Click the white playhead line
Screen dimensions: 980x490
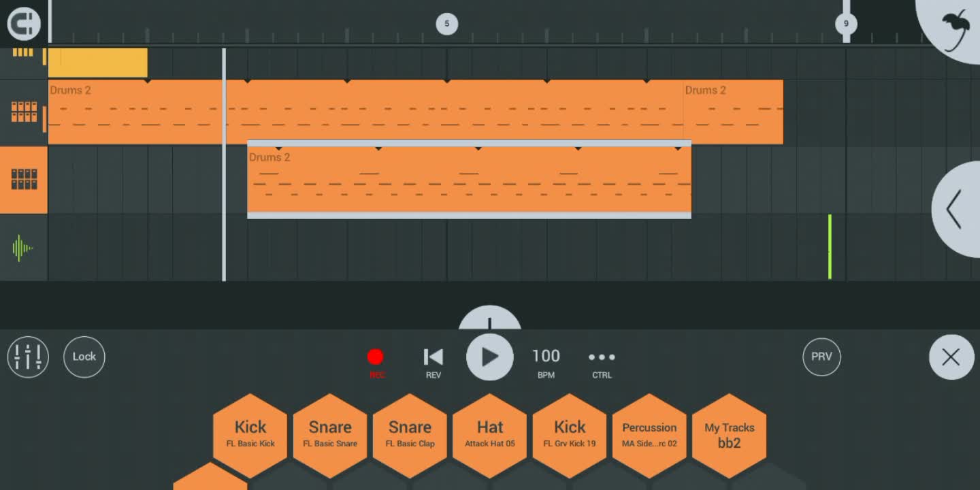[224, 164]
